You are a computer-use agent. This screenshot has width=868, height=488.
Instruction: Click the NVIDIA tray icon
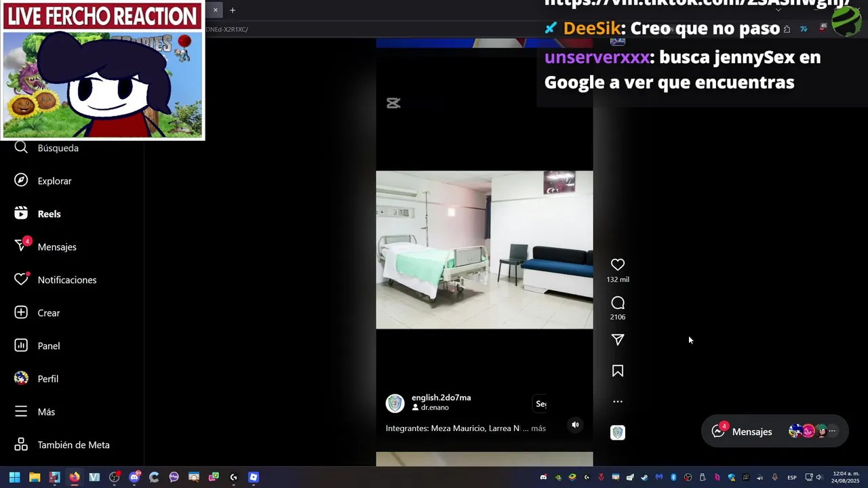[558, 477]
